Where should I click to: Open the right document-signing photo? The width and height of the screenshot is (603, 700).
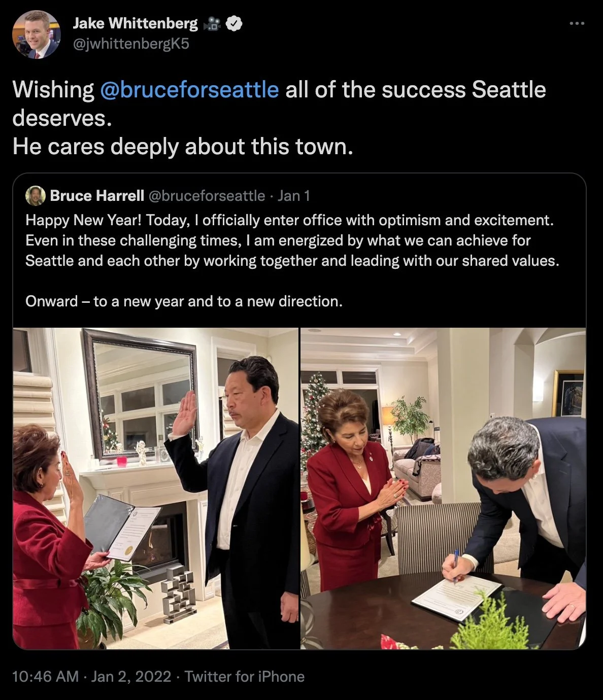point(443,488)
